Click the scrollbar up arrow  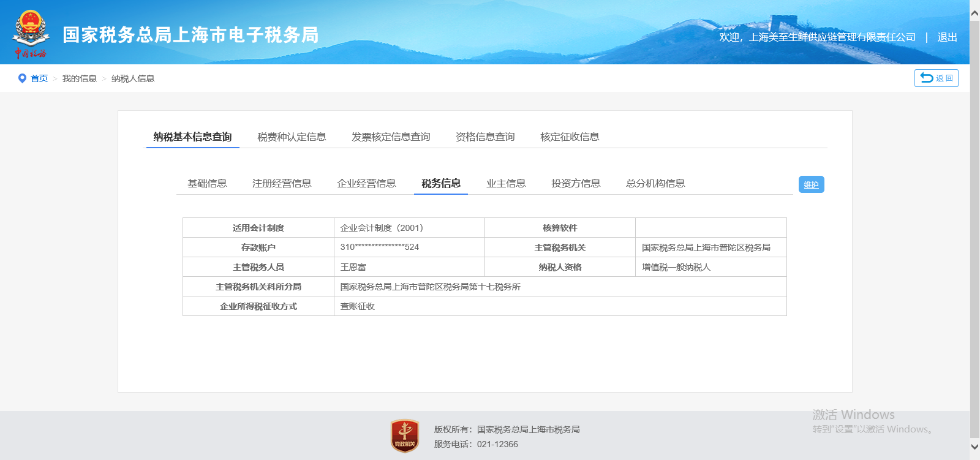click(974, 12)
